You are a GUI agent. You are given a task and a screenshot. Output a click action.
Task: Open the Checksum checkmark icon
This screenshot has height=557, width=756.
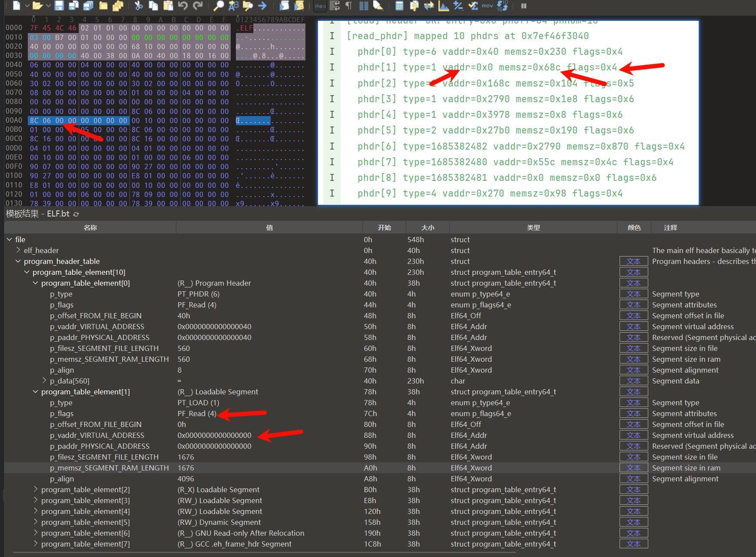pos(473,6)
